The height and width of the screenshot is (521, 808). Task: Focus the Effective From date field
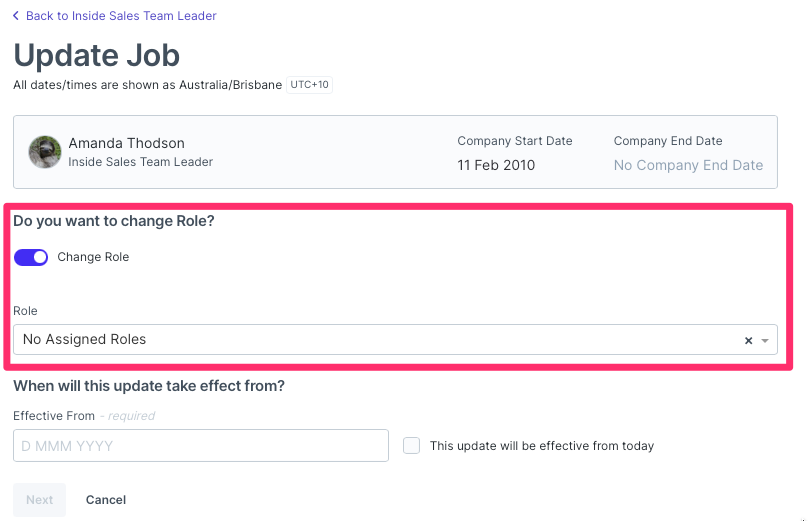(201, 446)
